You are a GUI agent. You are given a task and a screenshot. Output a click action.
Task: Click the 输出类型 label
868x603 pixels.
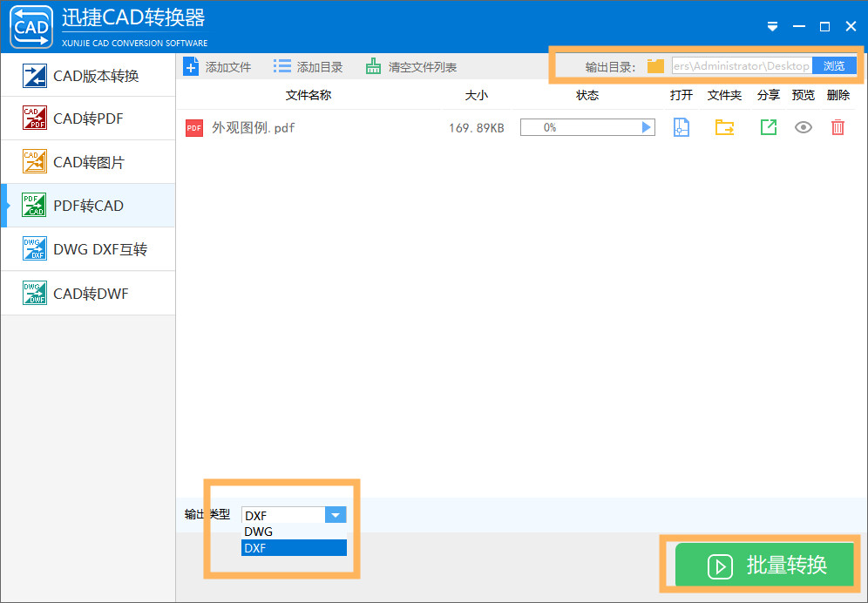207,514
